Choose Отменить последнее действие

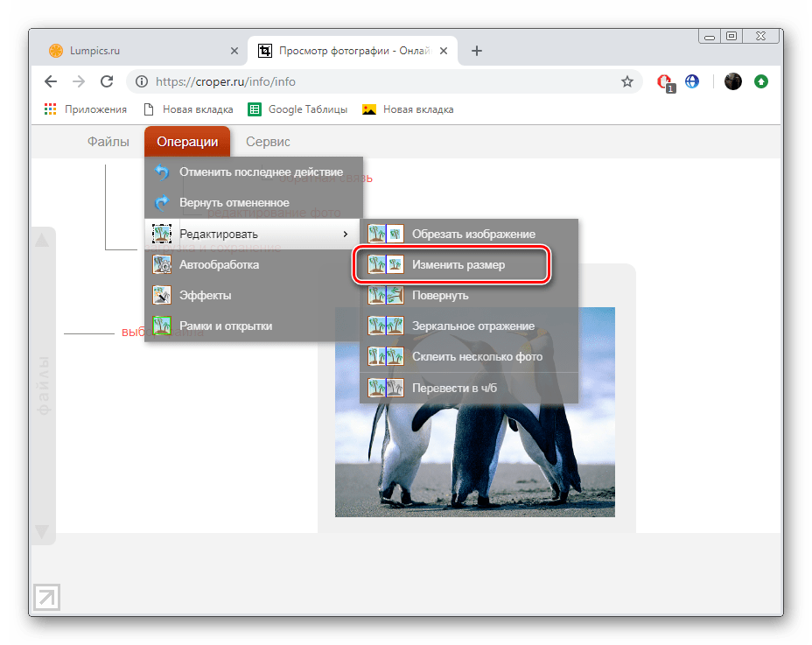pos(253,172)
